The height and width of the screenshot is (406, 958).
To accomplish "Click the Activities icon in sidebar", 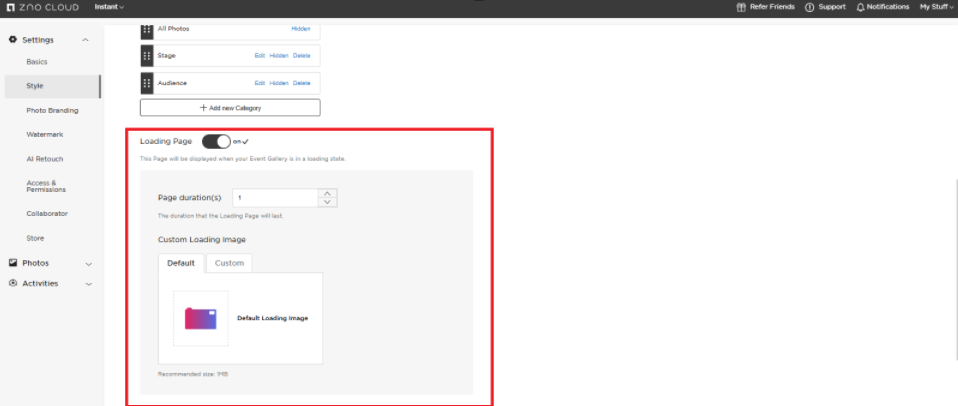I will tap(13, 283).
